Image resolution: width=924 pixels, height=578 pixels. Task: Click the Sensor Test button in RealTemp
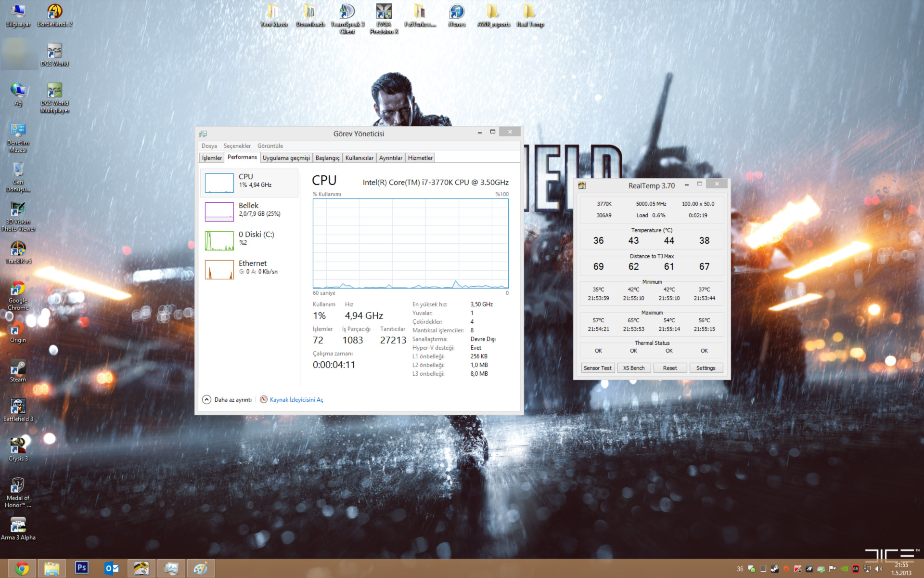tap(597, 368)
